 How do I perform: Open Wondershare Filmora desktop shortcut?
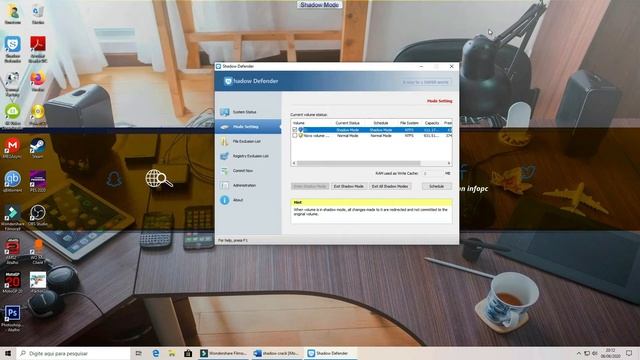(x=13, y=217)
